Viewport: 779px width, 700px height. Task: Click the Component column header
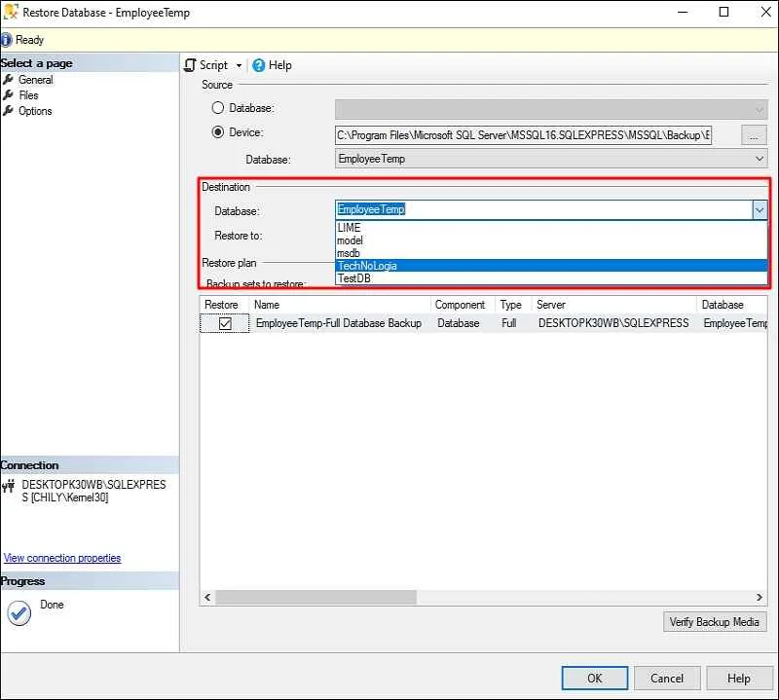[463, 305]
